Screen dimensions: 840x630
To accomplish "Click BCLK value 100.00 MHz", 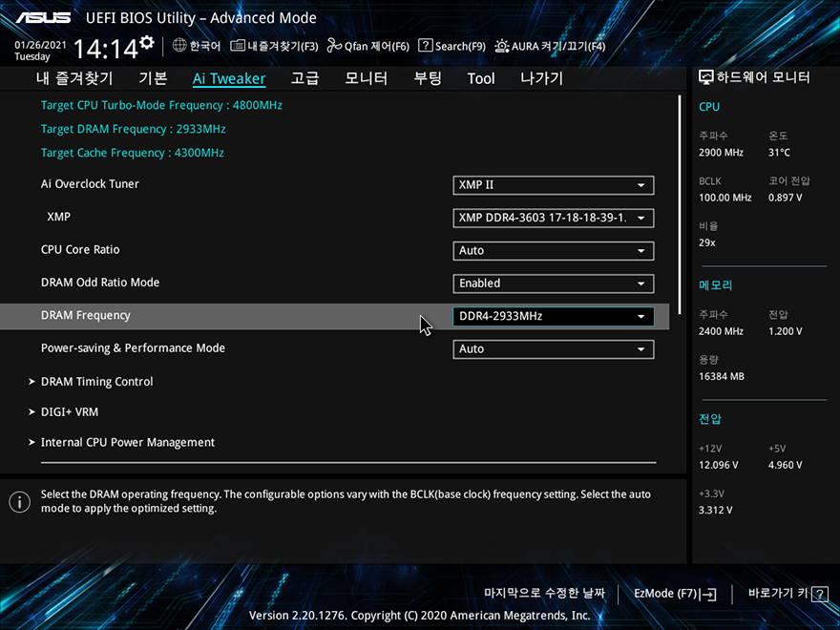I will point(724,198).
